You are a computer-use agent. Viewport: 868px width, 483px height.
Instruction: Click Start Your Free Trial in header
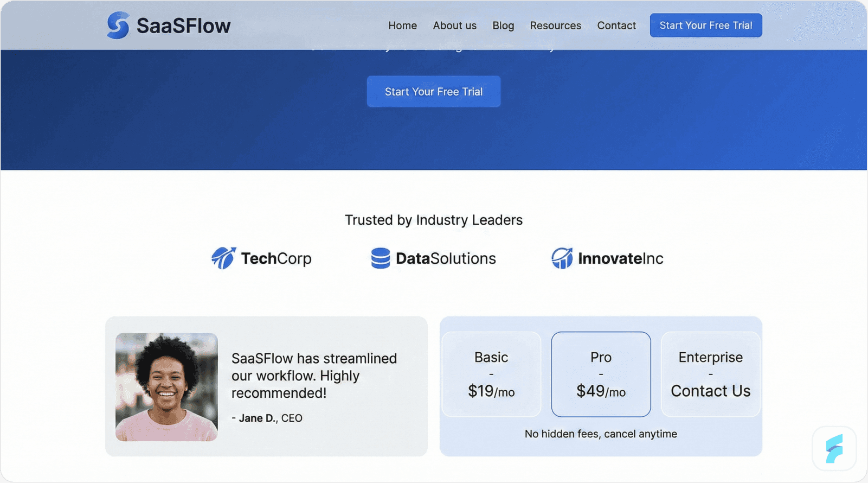point(706,26)
